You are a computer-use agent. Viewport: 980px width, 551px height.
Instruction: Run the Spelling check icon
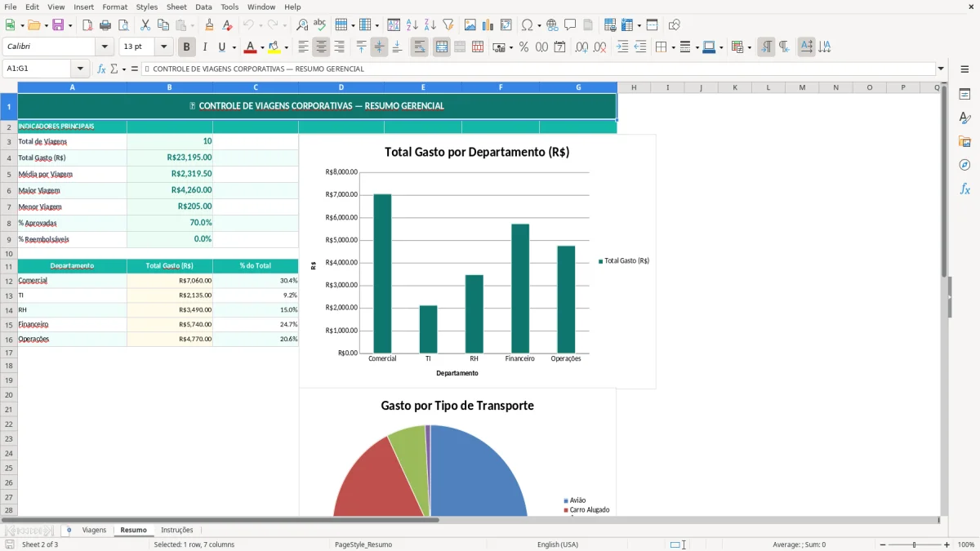(319, 25)
